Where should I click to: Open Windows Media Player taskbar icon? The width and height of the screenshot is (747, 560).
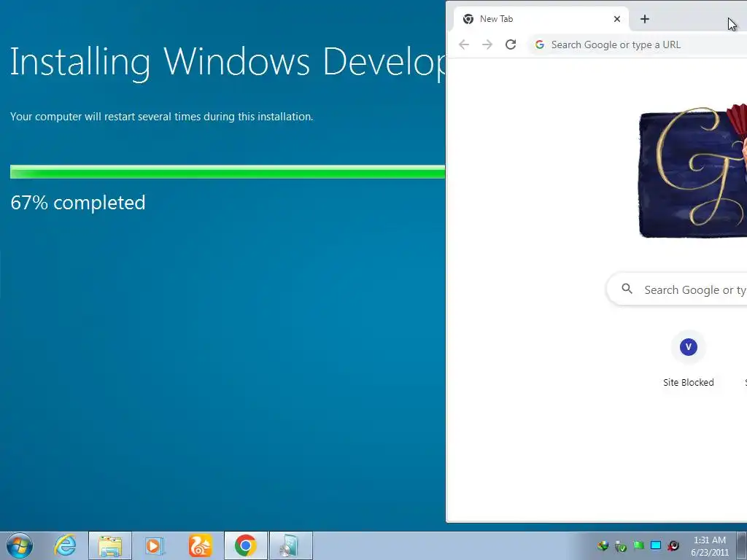155,545
